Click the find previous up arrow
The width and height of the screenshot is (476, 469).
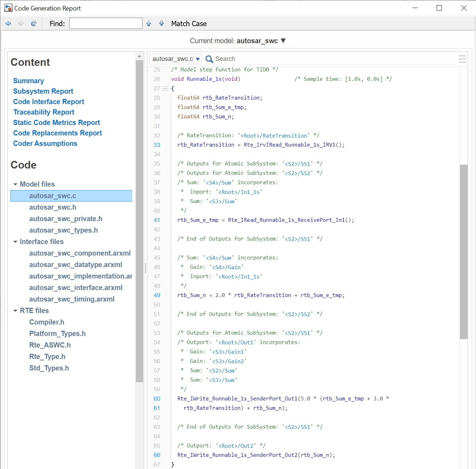point(149,23)
